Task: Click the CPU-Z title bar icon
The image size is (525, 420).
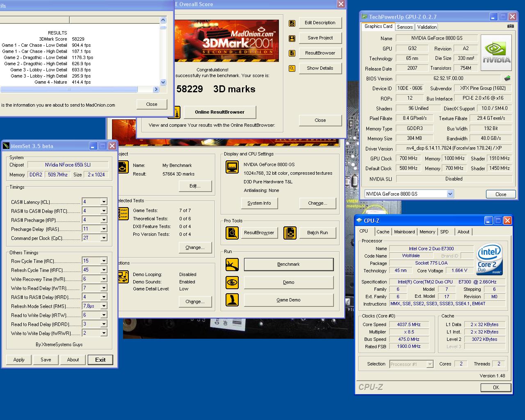Action: point(359,220)
